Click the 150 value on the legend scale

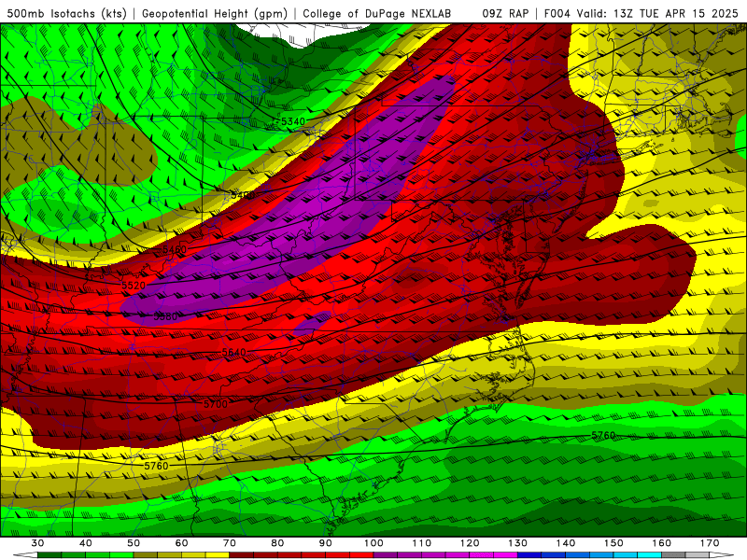(613, 543)
